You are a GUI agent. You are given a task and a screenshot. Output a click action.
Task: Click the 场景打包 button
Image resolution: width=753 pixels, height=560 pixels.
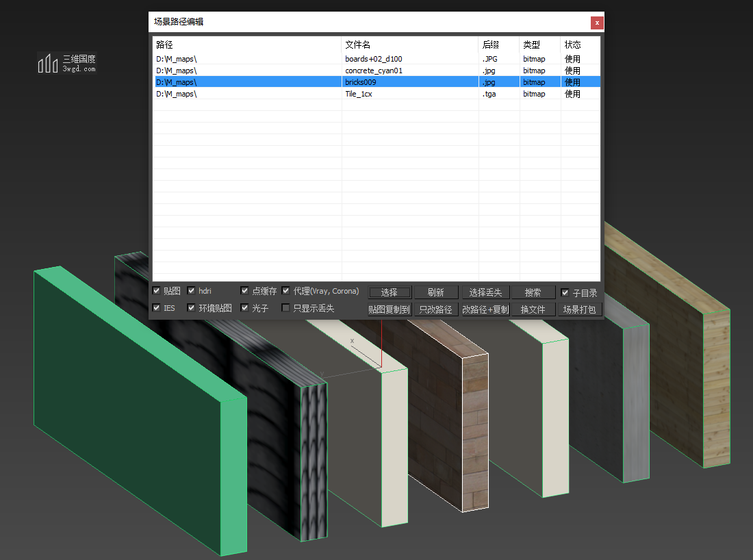(579, 309)
